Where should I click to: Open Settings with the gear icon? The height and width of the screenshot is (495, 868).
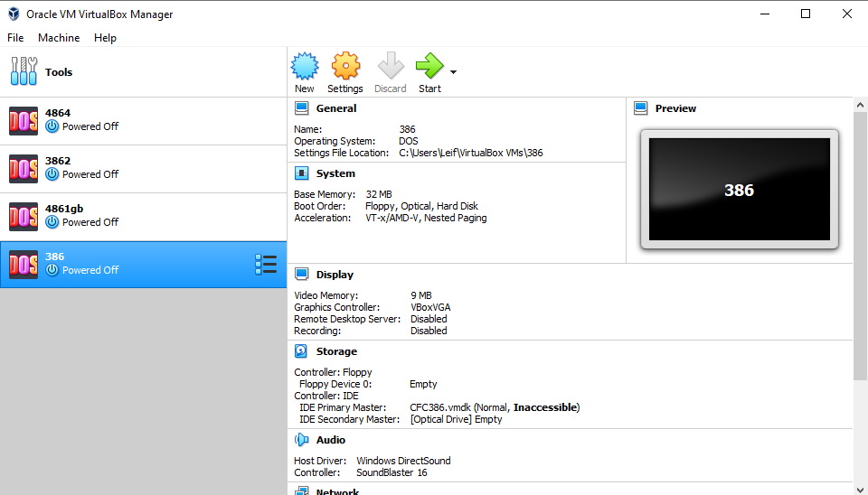(x=345, y=66)
